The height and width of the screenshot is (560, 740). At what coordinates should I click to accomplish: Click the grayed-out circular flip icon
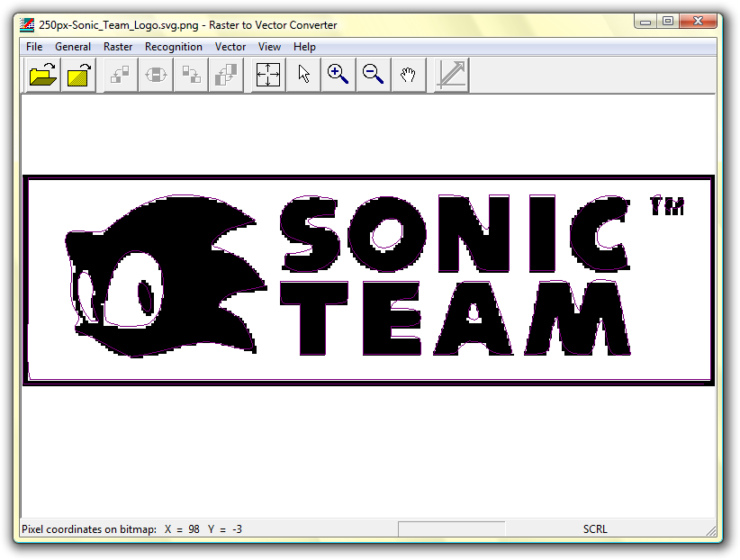pyautogui.click(x=156, y=75)
